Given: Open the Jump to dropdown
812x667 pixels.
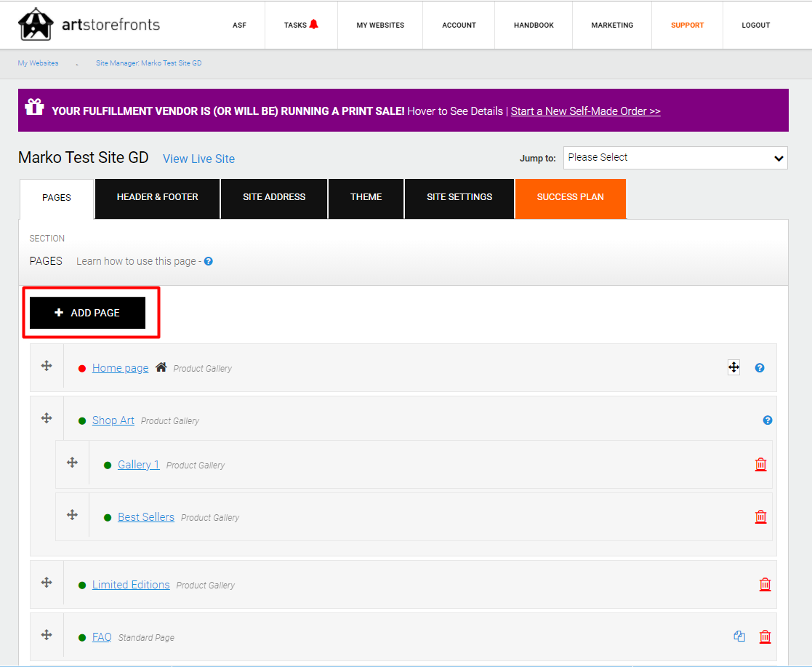Looking at the screenshot, I should coord(675,158).
